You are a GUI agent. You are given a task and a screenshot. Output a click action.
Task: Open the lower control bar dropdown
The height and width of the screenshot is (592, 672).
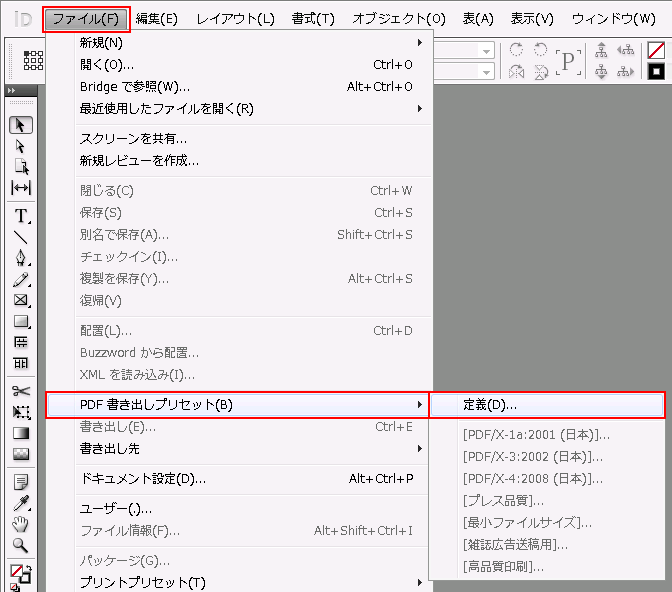(x=486, y=73)
